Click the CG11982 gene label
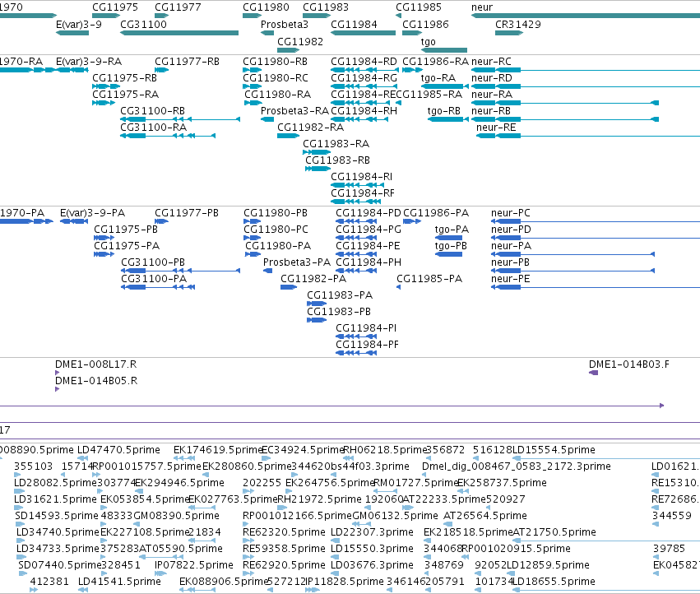This screenshot has height=594, width=700. pos(300,41)
